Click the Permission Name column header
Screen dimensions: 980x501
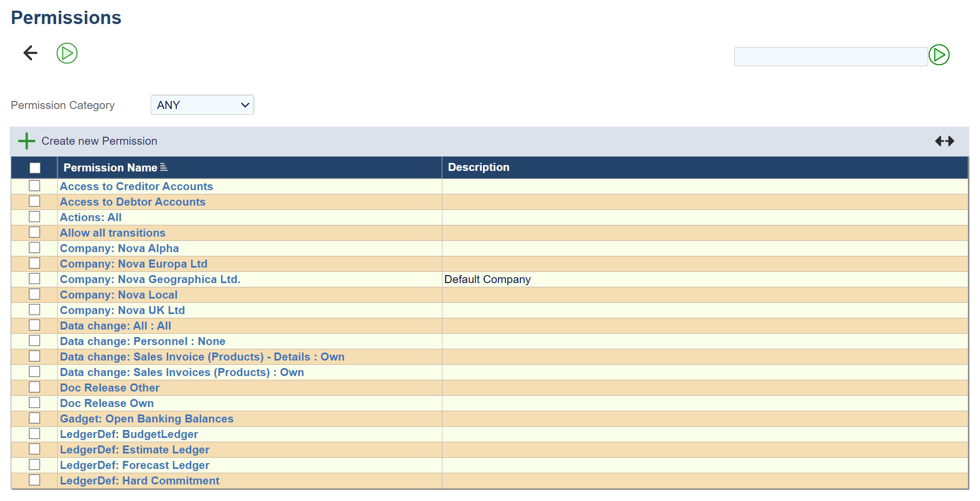(110, 168)
